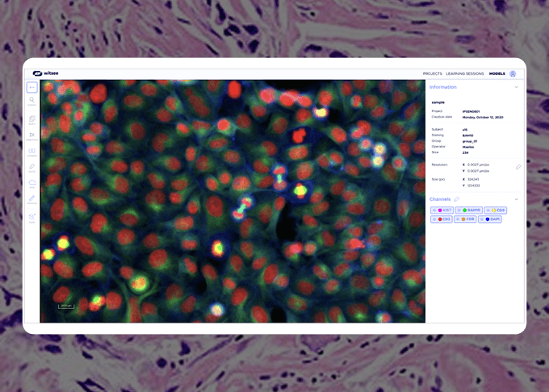Toggle visibility of the KI67 channel
Image resolution: width=549 pixels, height=392 pixels.
pos(434,211)
